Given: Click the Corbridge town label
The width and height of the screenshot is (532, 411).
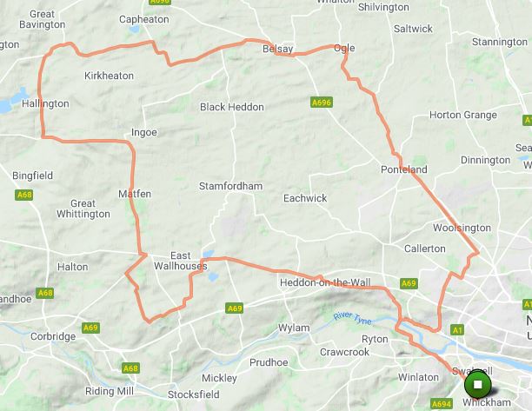Looking at the screenshot, I should [53, 336].
